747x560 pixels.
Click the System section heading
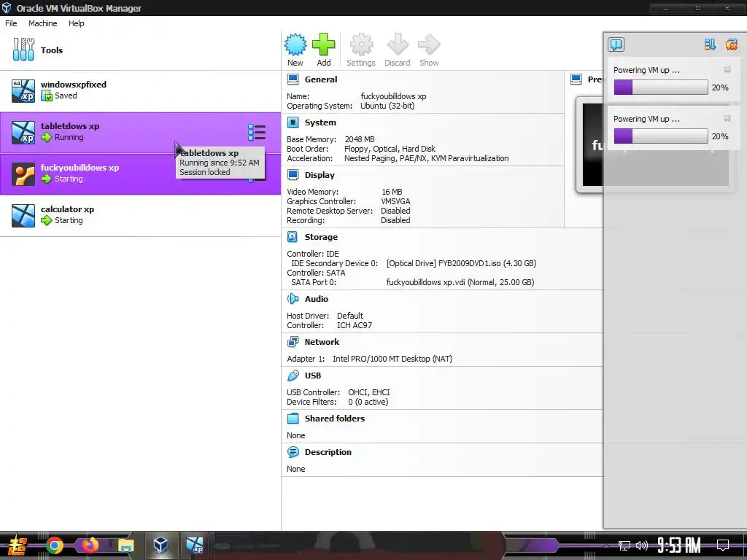coord(320,122)
